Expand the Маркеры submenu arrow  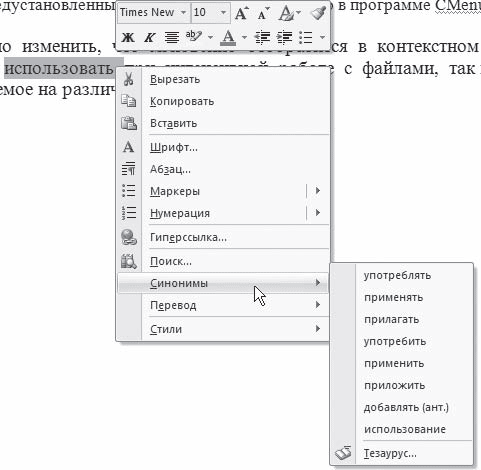[x=318, y=191]
